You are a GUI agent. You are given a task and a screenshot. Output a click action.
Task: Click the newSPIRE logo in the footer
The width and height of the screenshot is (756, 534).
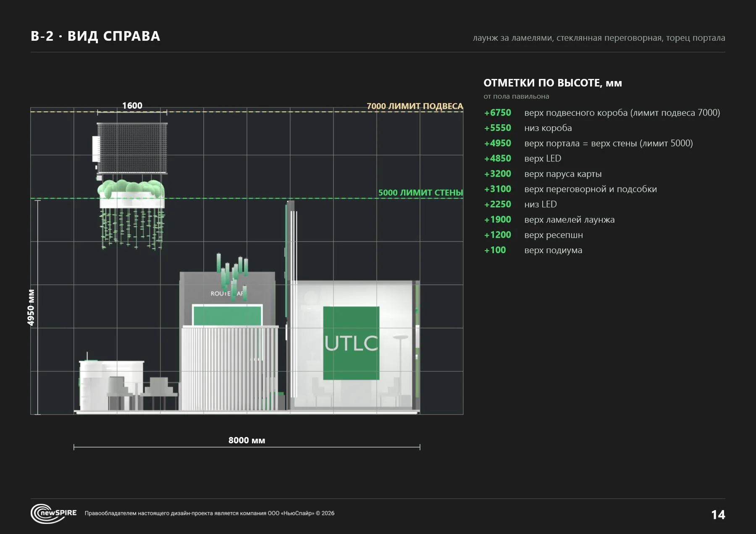(53, 513)
